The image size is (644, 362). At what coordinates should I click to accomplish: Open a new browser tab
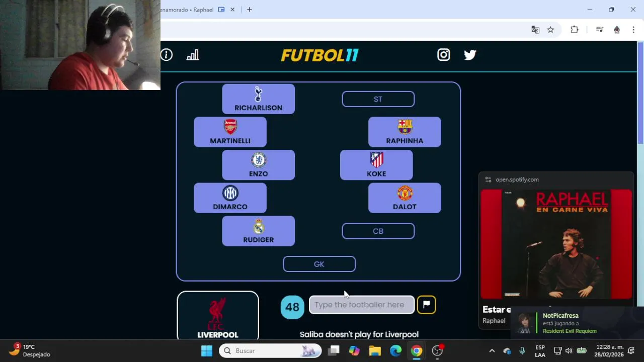click(249, 10)
